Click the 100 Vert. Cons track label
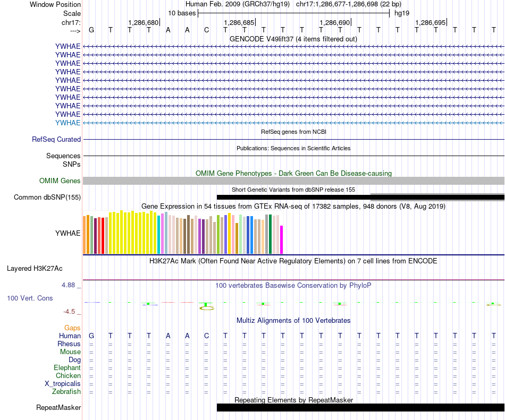 [x=30, y=298]
